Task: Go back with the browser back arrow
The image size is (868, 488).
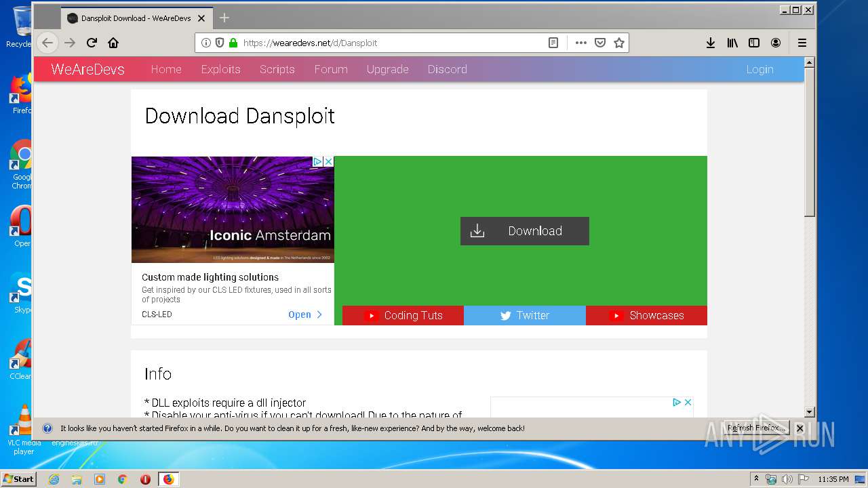Action: coord(47,43)
